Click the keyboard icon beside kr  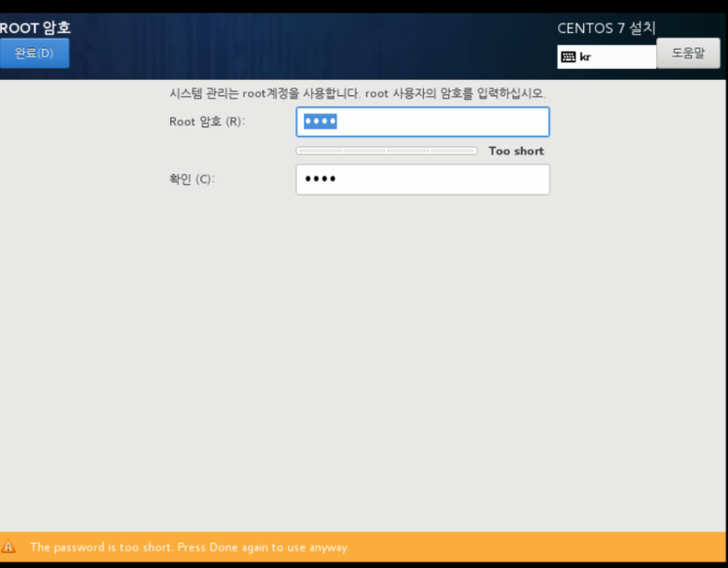pyautogui.click(x=569, y=57)
